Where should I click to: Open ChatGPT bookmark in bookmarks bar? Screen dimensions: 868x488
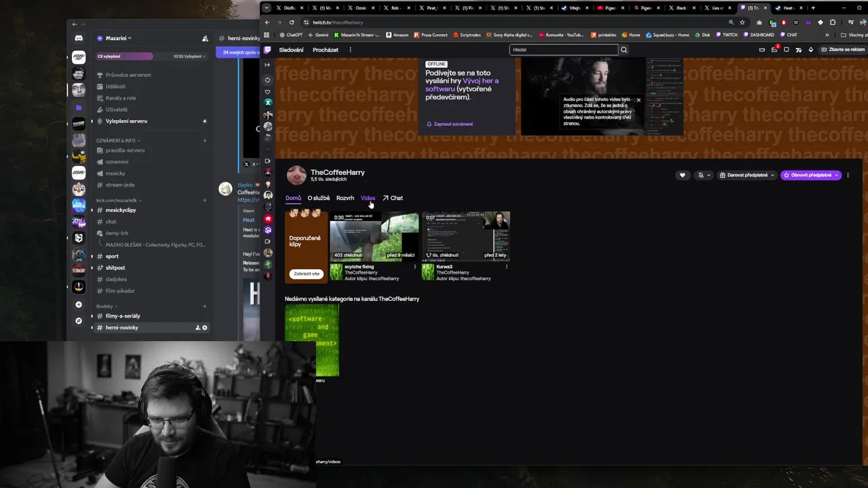coord(291,35)
